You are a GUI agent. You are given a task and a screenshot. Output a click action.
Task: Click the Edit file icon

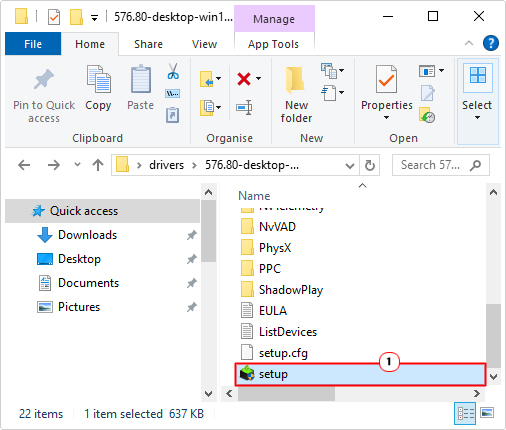428,93
